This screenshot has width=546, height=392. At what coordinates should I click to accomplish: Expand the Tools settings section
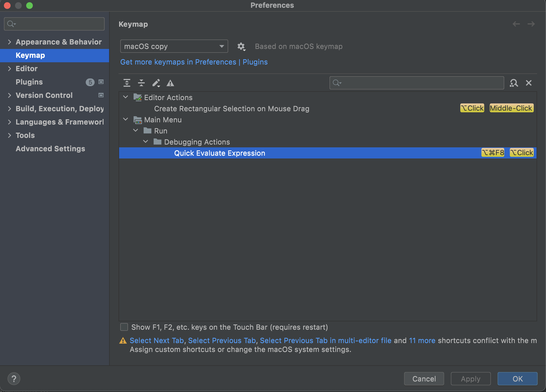tap(9, 135)
